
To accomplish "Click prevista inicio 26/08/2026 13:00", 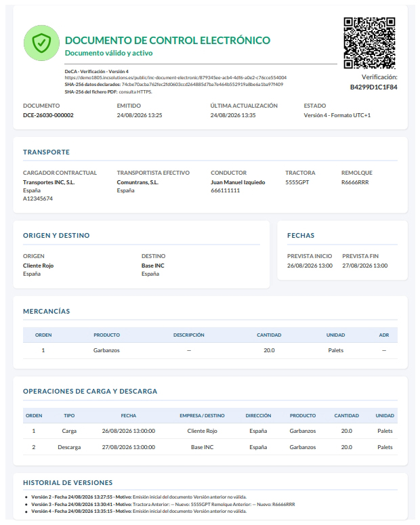I will [310, 266].
